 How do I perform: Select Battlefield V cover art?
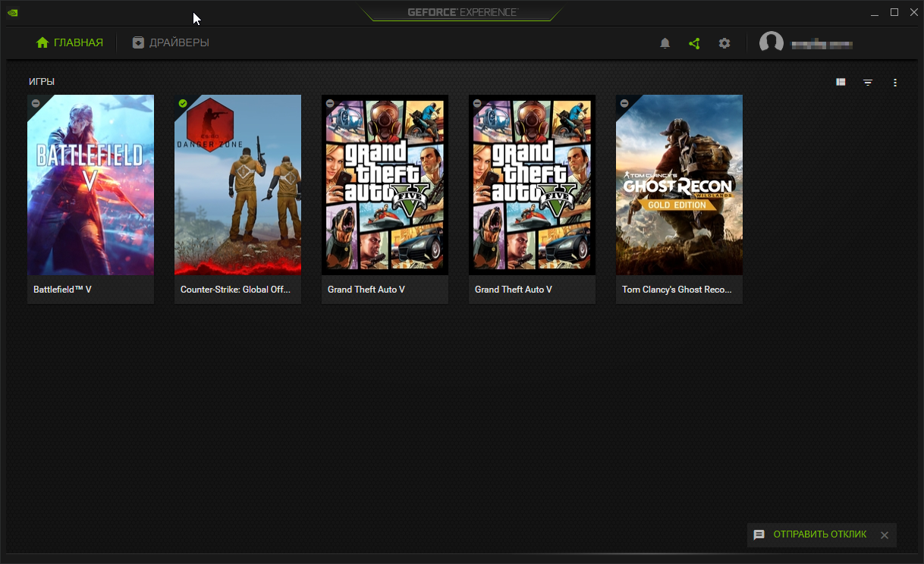(90, 184)
